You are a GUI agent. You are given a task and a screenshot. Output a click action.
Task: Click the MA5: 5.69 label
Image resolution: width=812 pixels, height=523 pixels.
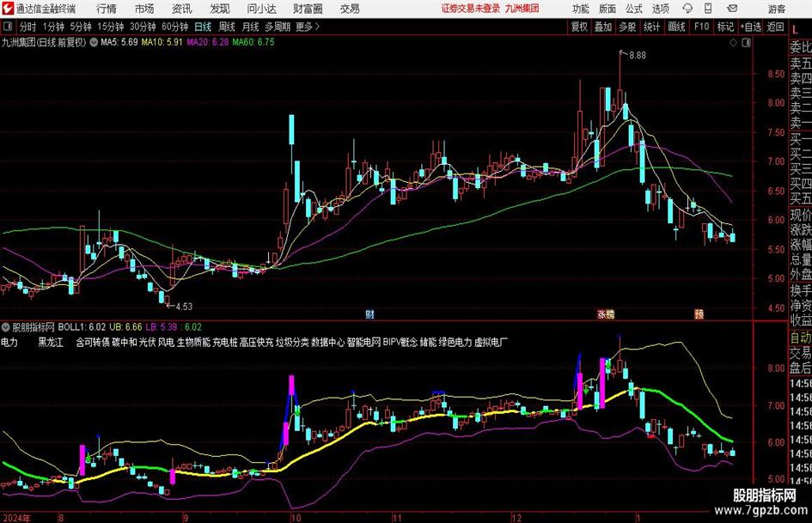(x=119, y=42)
